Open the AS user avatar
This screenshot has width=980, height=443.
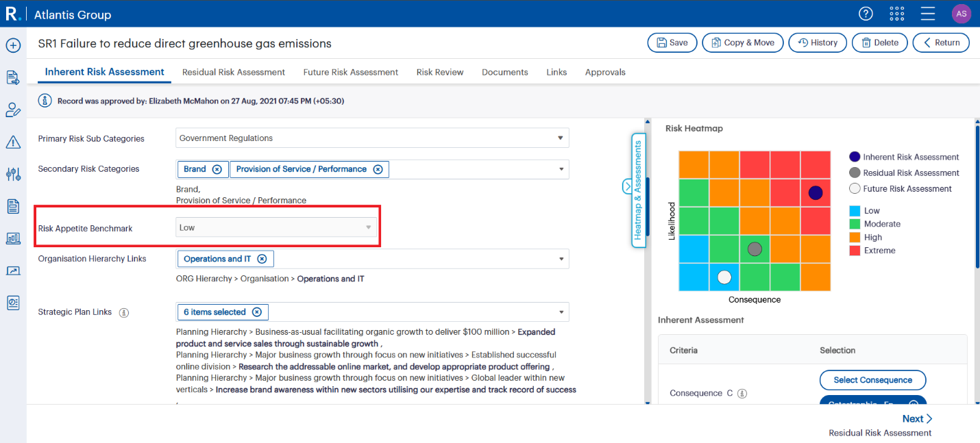click(961, 14)
